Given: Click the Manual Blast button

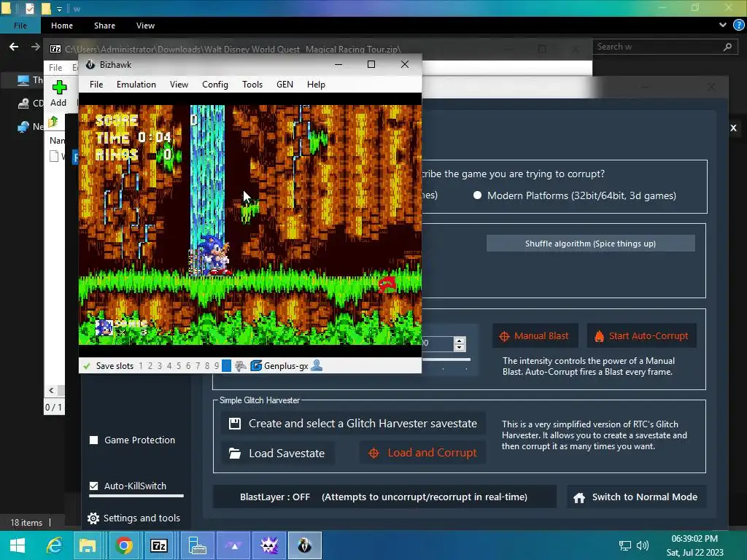Looking at the screenshot, I should (535, 335).
